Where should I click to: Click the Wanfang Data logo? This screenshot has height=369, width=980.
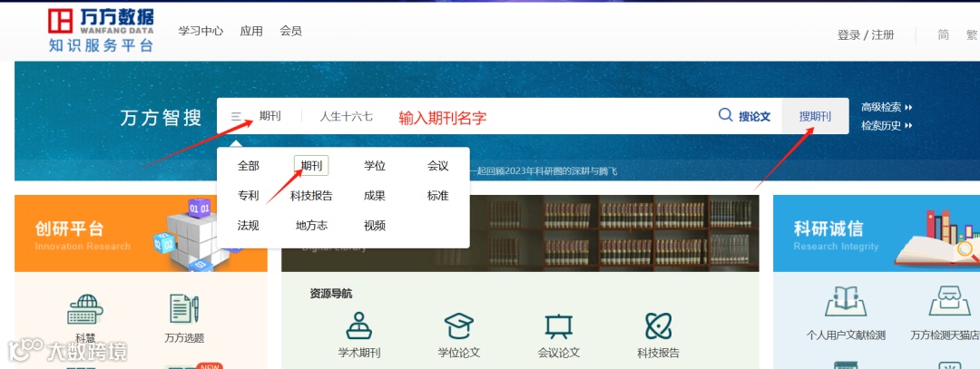tap(101, 29)
